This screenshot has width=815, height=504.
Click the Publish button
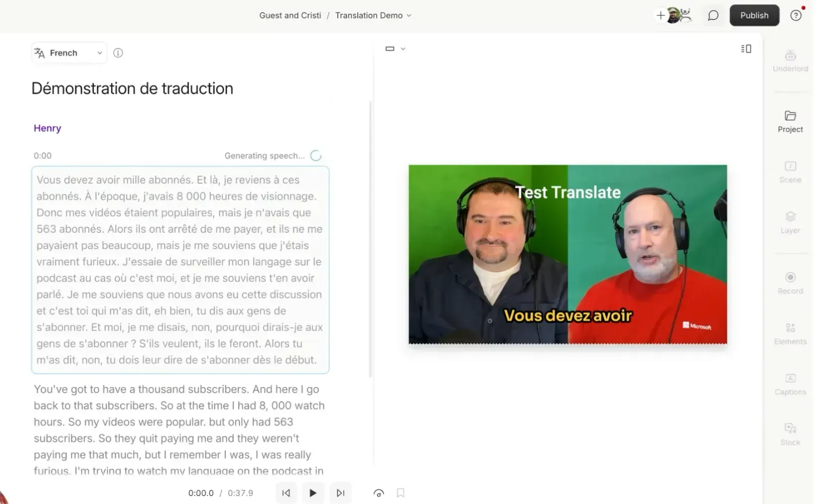coord(754,15)
